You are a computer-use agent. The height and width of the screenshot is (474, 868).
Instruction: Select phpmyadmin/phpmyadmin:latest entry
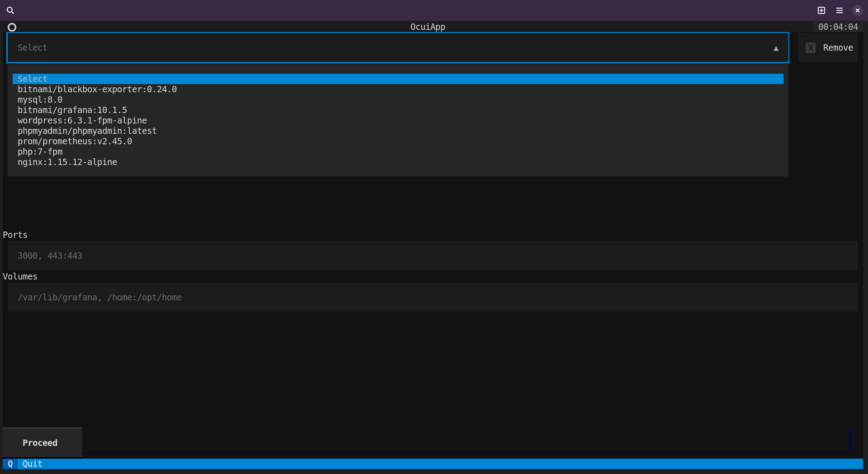[x=398, y=131]
